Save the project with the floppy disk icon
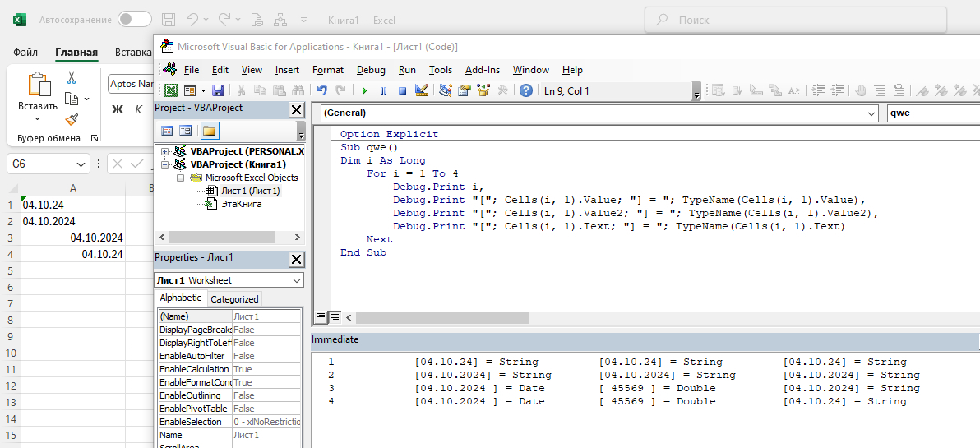The height and width of the screenshot is (448, 980). [x=218, y=91]
